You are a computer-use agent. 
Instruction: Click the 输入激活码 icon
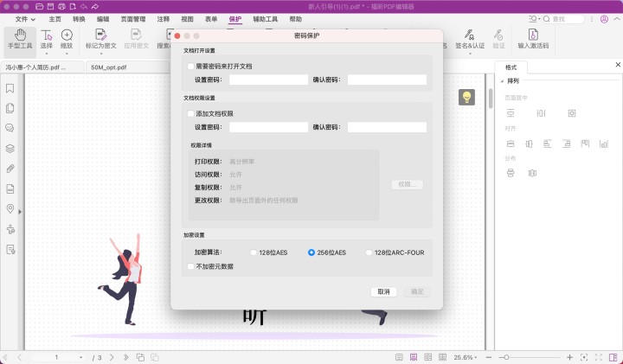[x=532, y=39]
